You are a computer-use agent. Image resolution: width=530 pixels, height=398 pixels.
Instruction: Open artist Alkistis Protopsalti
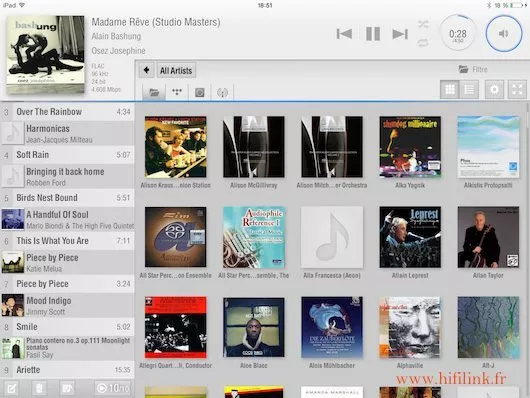(488, 147)
